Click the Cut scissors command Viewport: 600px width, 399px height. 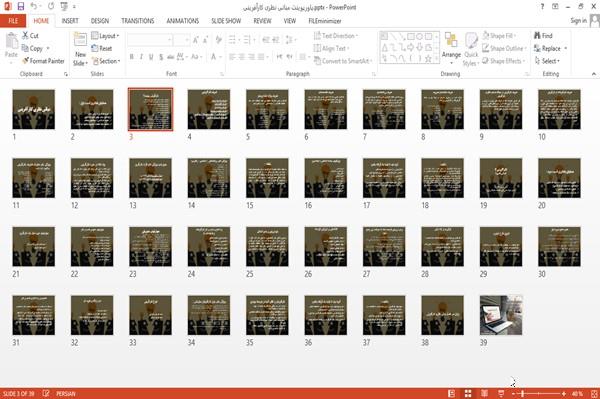point(30,36)
